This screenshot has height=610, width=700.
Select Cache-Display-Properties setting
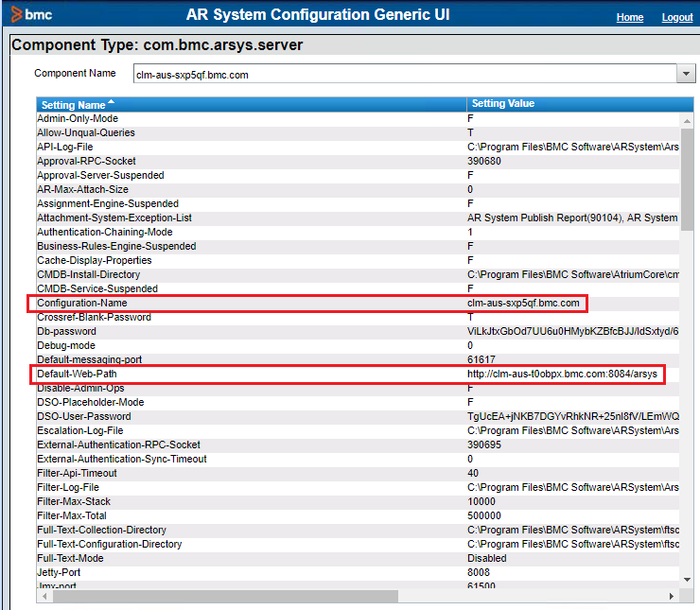(95, 261)
